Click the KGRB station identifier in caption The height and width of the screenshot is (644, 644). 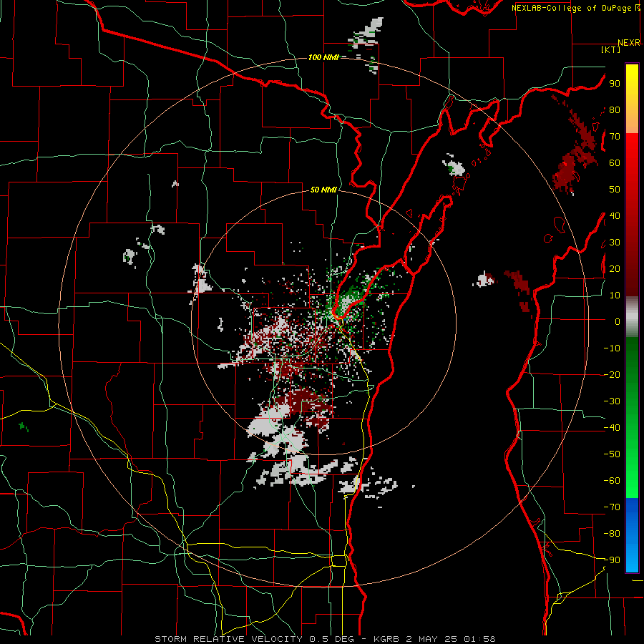coord(386,639)
